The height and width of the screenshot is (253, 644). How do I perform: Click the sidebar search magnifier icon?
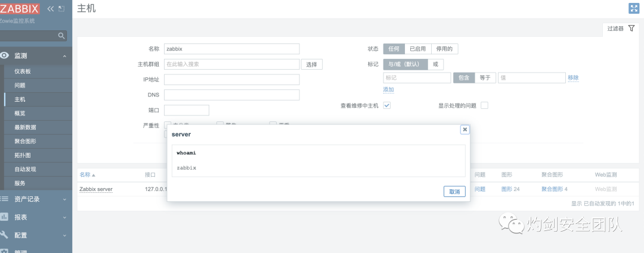coord(61,36)
